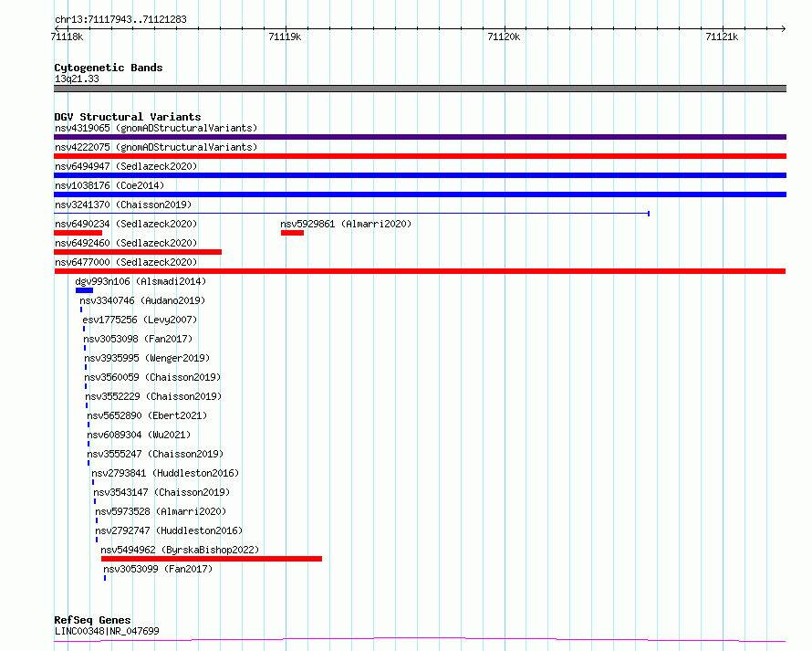Click the blue bar under dgv993n106
The image size is (812, 651).
(85, 290)
